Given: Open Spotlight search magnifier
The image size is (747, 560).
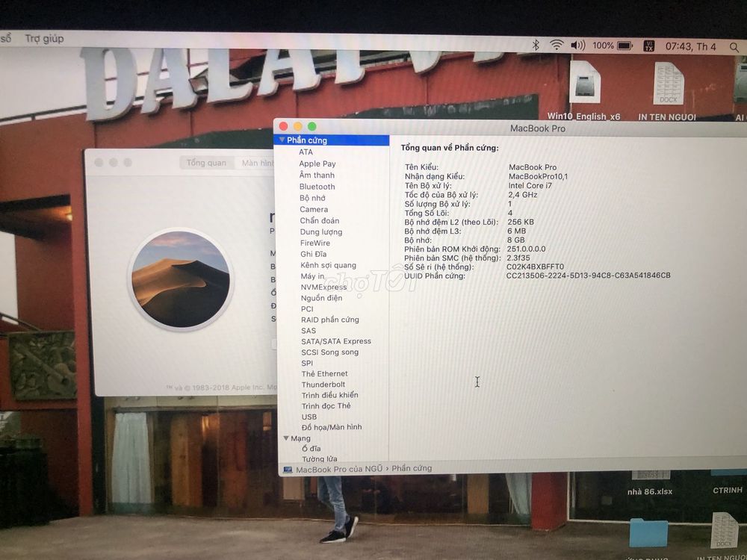Looking at the screenshot, I should [x=734, y=47].
